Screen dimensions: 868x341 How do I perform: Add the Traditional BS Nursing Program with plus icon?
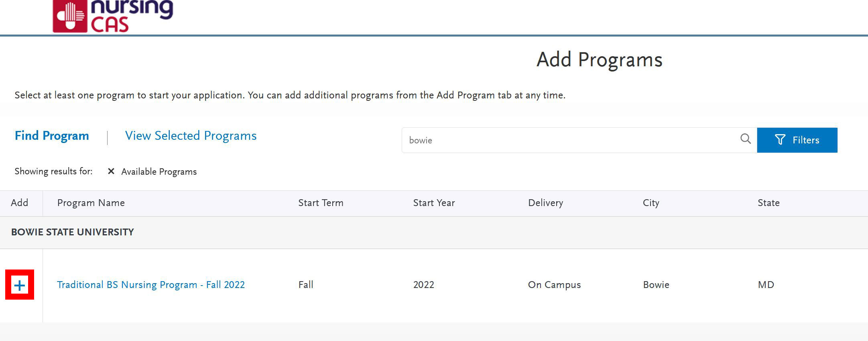(20, 285)
